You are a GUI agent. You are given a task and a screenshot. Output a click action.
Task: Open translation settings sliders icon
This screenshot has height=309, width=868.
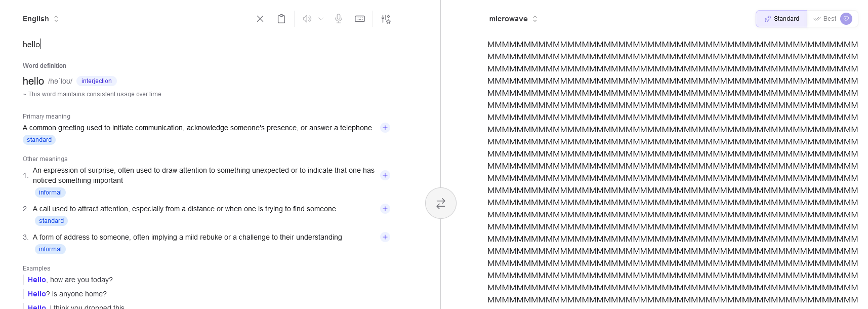point(386,19)
